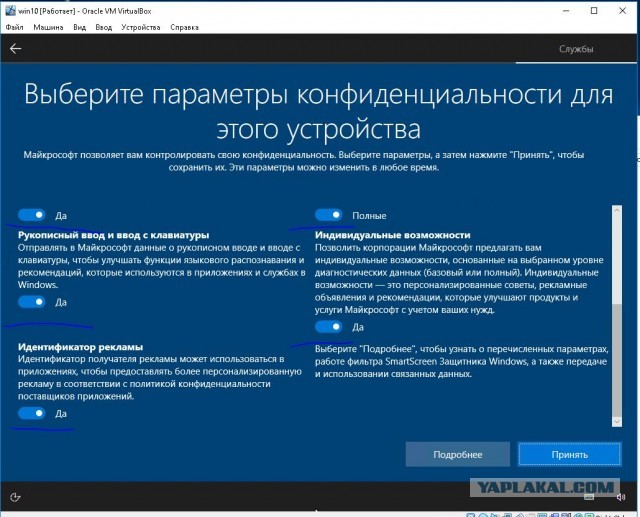Image resolution: width=640 pixels, height=517 pixels.
Task: Click the scrollbar down arrow
Action: tap(617, 422)
